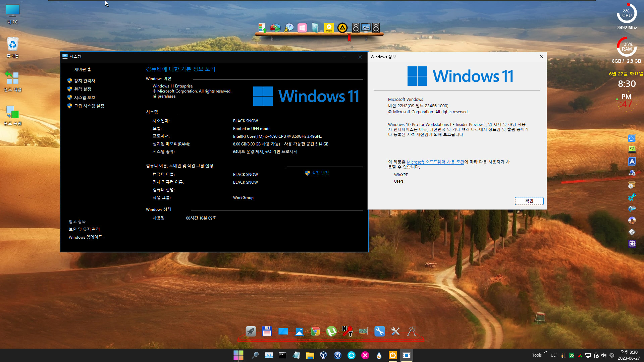Screen dimensions: 644x362
Task: Click the disc icon in right sidebar
Action: tap(632, 220)
